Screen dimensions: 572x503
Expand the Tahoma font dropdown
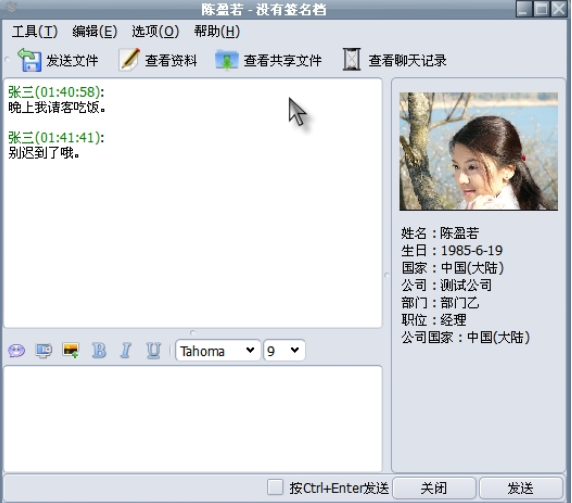(218, 351)
